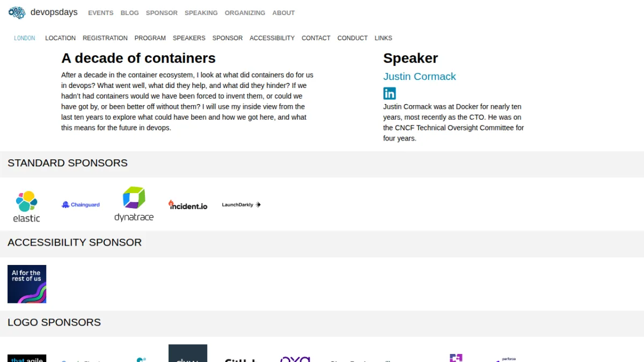The height and width of the screenshot is (362, 644).
Task: Click SPONSOR in the top site navigation
Action: click(162, 13)
